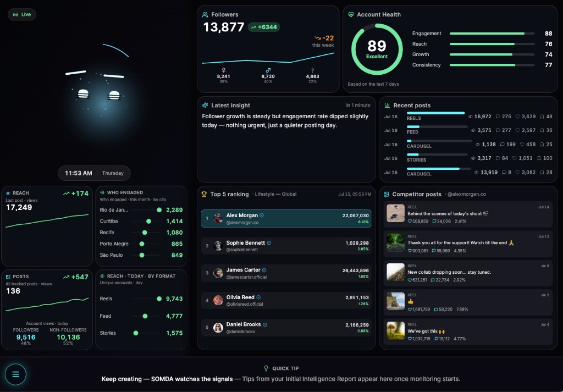563x392 pixels.
Task: Click the Posts panel icon
Action: [x=8, y=277]
